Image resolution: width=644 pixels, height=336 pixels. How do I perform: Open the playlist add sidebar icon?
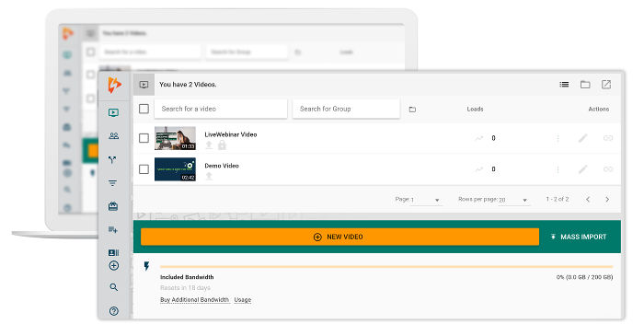coord(113,229)
